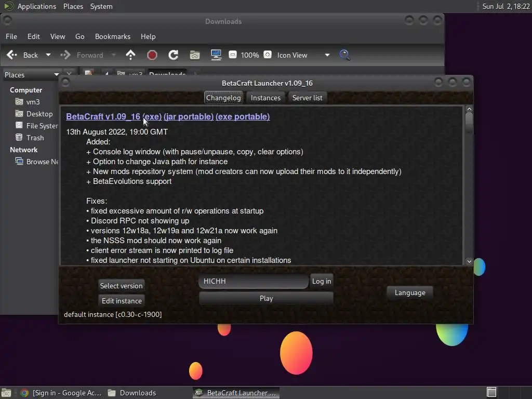
Task: Switch to Chrome Sign in taskbar entry
Action: click(61, 393)
